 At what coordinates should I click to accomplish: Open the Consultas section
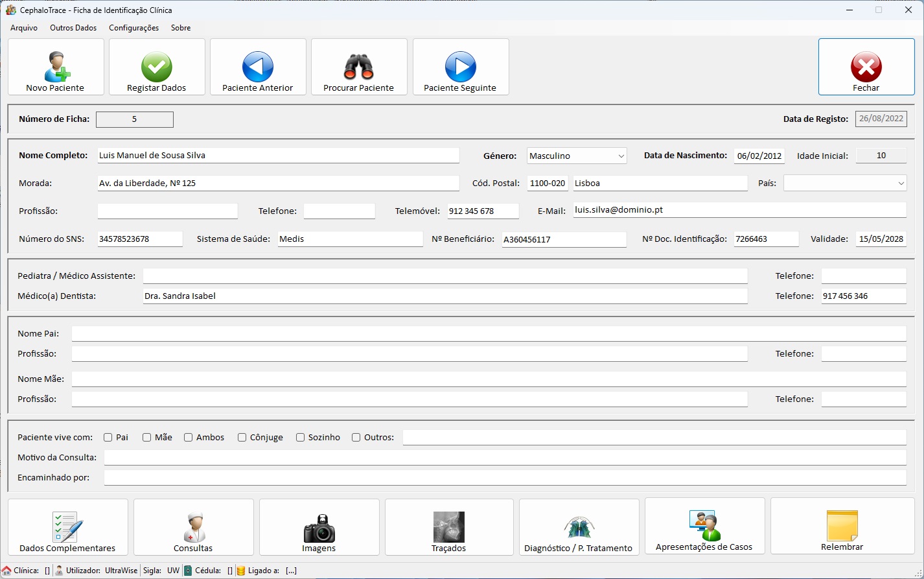[193, 527]
